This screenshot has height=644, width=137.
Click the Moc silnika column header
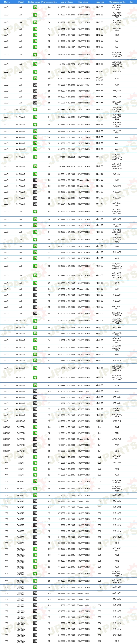(83, 2)
